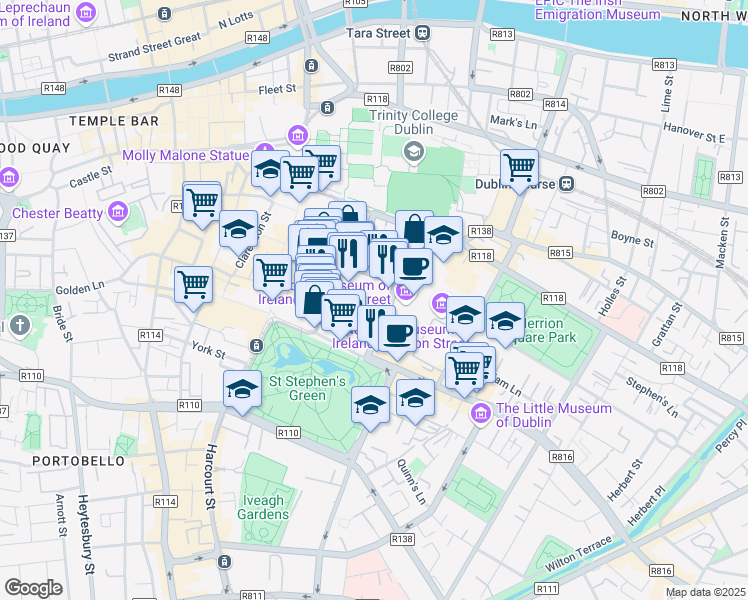Click the Holles St street label

[613, 296]
